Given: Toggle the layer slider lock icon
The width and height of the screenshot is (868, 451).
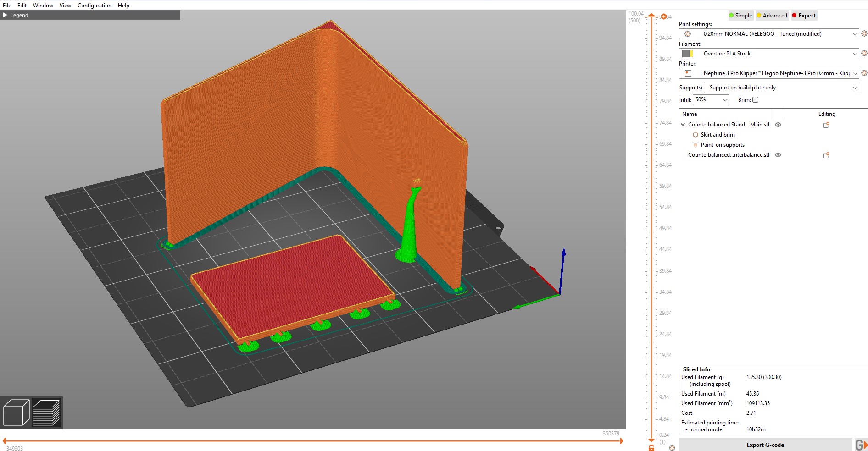Looking at the screenshot, I should click(651, 447).
